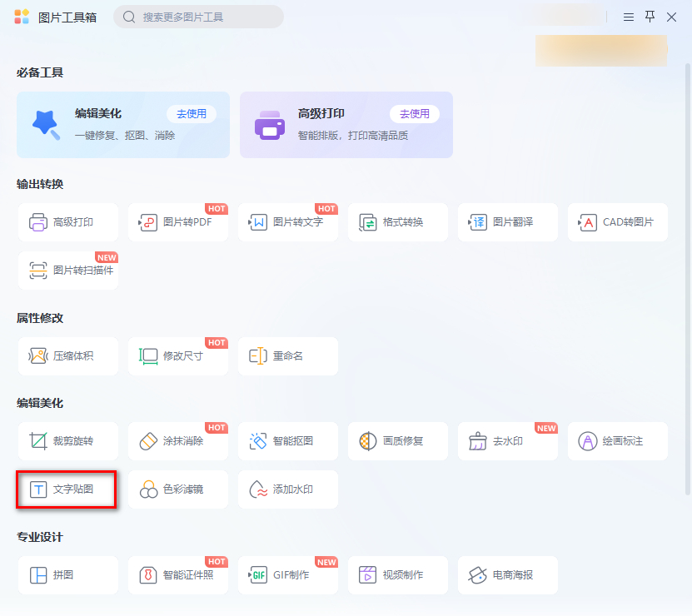The image size is (692, 616).
Task: Select the 压缩体积 compression tool
Action: click(x=67, y=355)
